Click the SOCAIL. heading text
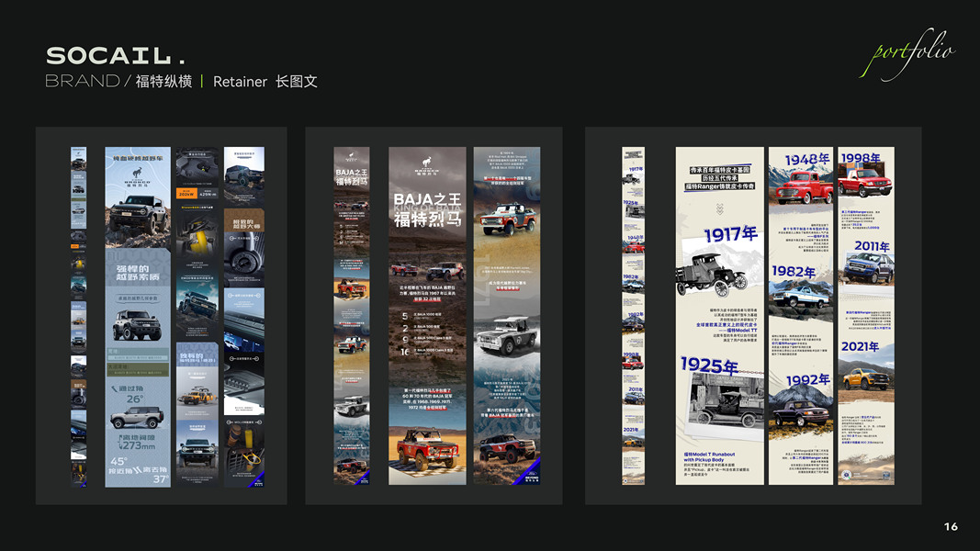Image resolution: width=980 pixels, height=551 pixels. 116,56
